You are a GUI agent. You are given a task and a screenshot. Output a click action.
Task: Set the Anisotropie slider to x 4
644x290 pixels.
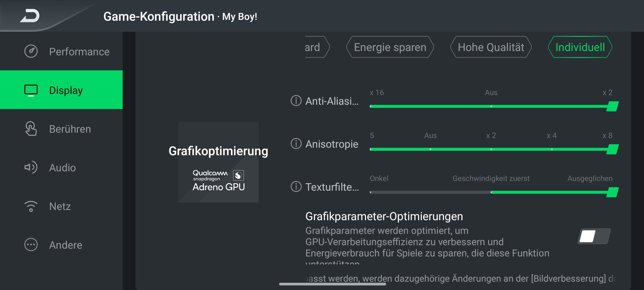click(x=552, y=149)
